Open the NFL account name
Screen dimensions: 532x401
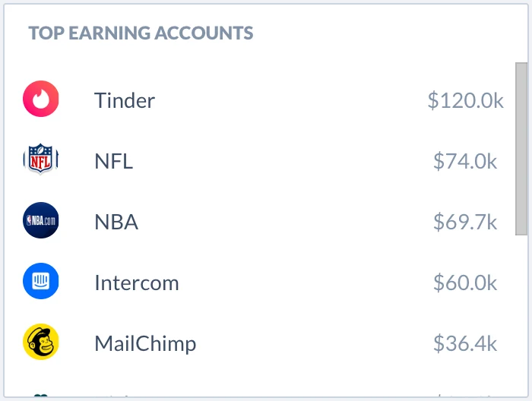tap(114, 161)
